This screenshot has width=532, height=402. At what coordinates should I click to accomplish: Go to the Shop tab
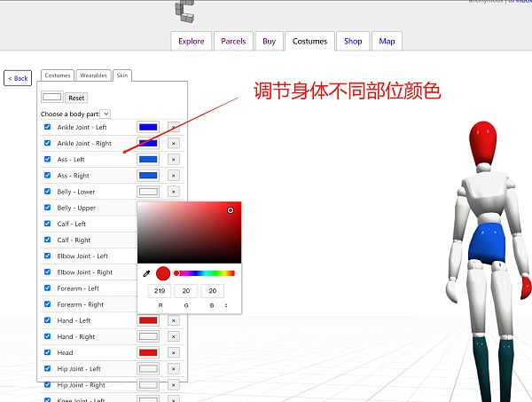(x=353, y=41)
